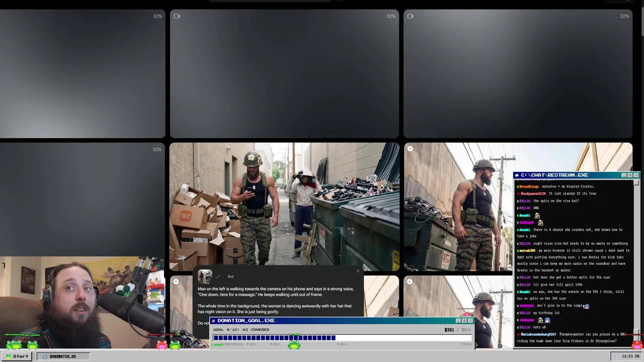This screenshot has width=644, height=362.
Task: Click the DONATION_GOAL.EXE title bar icon
Action: click(x=213, y=321)
